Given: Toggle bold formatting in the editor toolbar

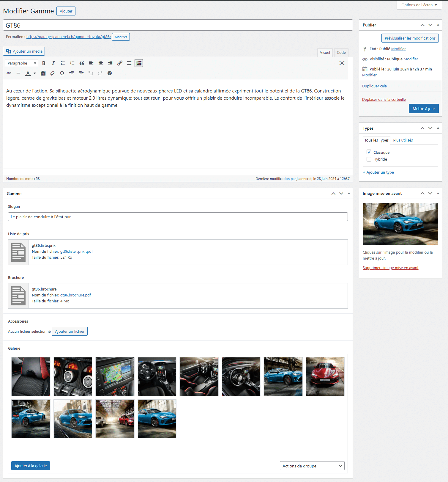Looking at the screenshot, I should [44, 63].
